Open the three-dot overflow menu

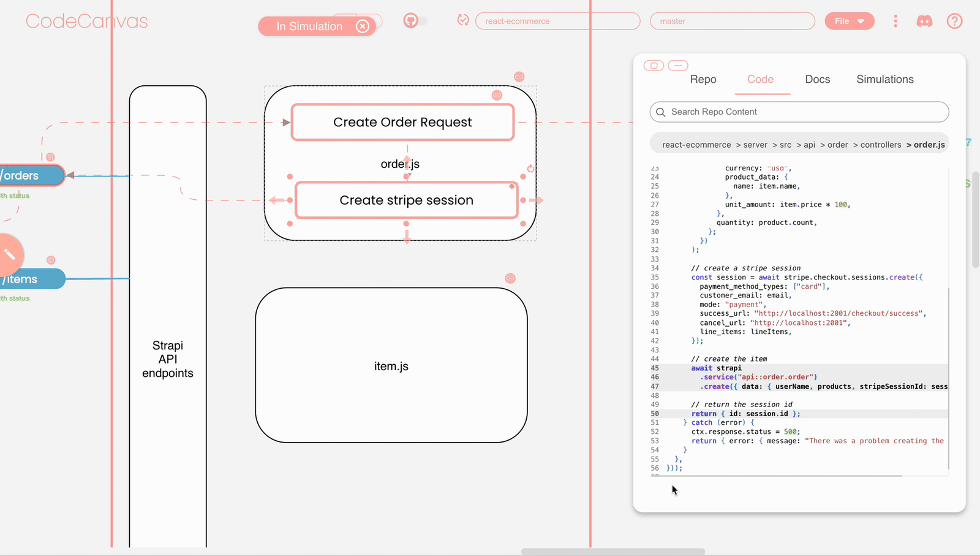click(895, 21)
